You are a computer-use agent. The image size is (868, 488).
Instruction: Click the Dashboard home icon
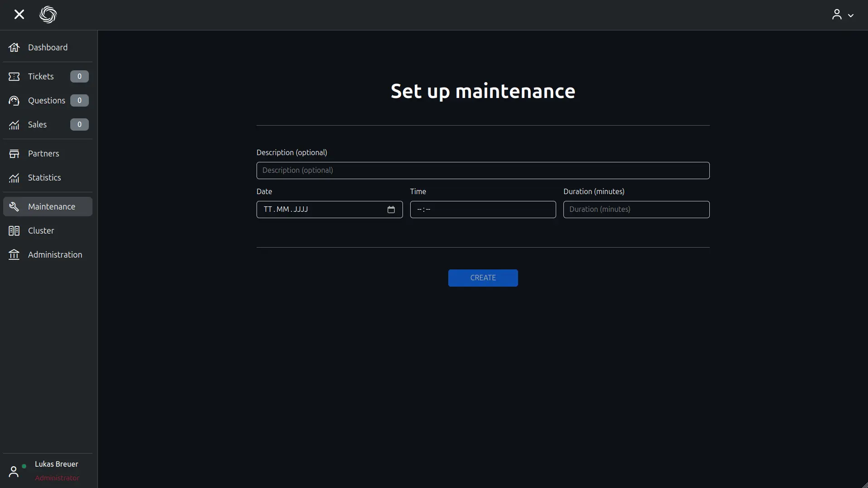[14, 48]
